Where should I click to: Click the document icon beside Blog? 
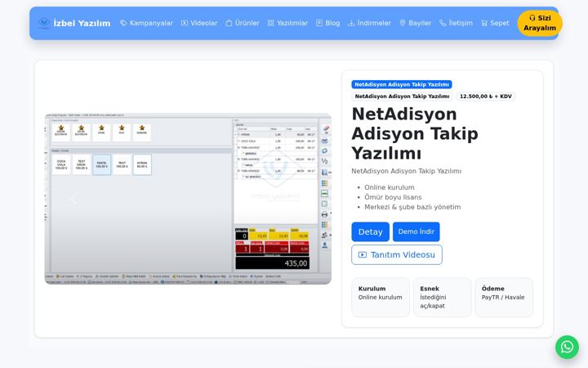pos(319,23)
